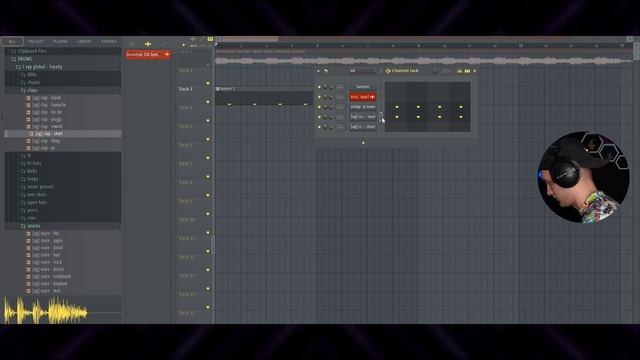Open the 'mixer presets' folder
Image resolution: width=640 pixels, height=360 pixels.
[37, 187]
